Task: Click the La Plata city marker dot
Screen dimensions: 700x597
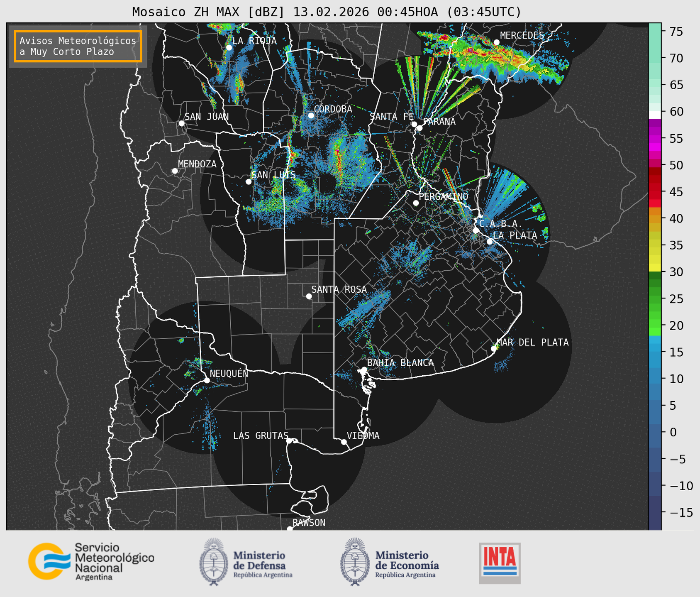Action: click(x=490, y=242)
